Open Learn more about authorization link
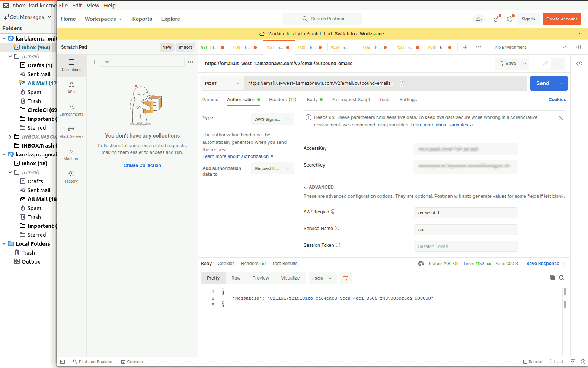This screenshot has height=368, width=588. pyautogui.click(x=238, y=156)
